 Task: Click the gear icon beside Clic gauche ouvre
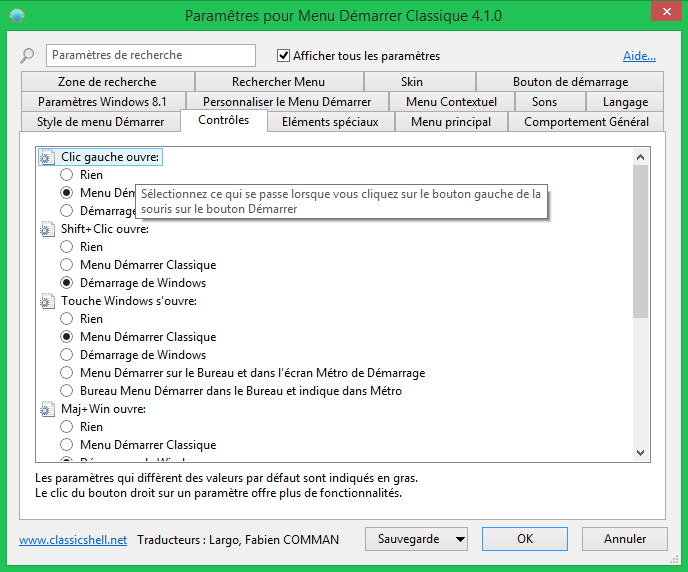(46, 157)
